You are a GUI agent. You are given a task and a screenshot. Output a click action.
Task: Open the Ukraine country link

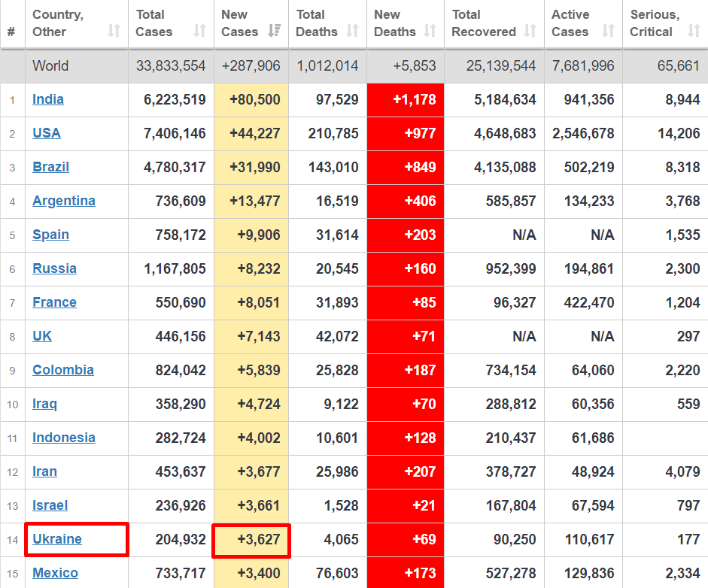[x=57, y=539]
